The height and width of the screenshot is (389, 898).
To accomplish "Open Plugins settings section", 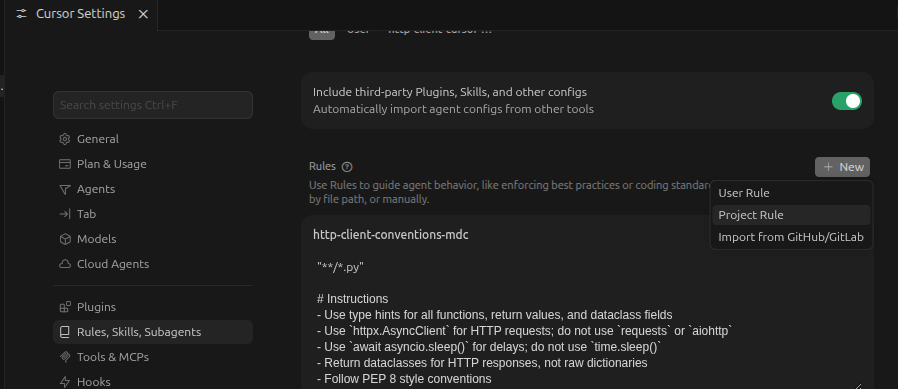I will pyautogui.click(x=153, y=307).
